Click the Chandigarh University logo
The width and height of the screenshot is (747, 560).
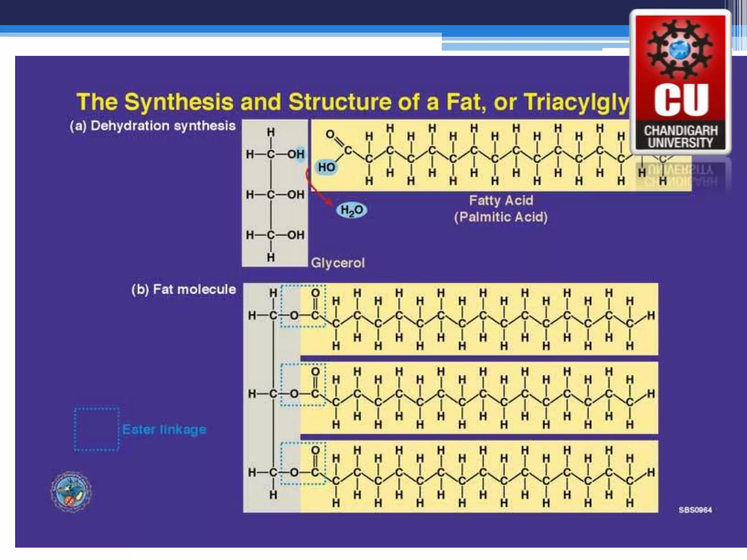[680, 82]
